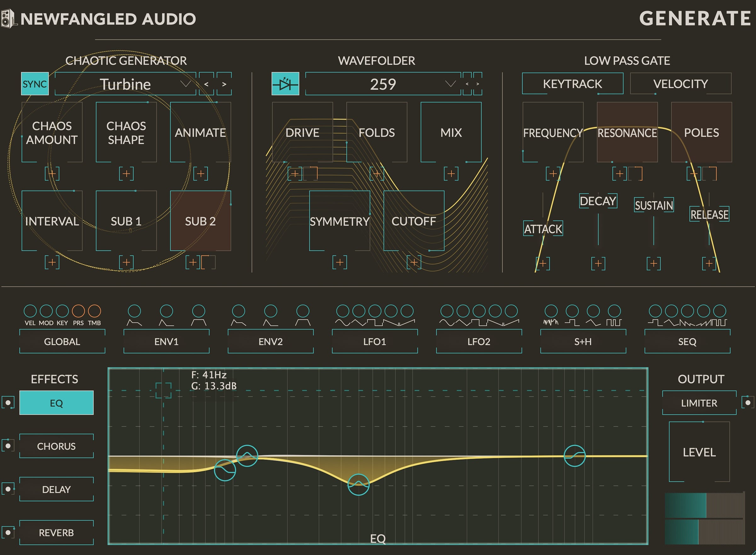Open the CHORUS effect tab
This screenshot has height=555, width=756.
56,446
